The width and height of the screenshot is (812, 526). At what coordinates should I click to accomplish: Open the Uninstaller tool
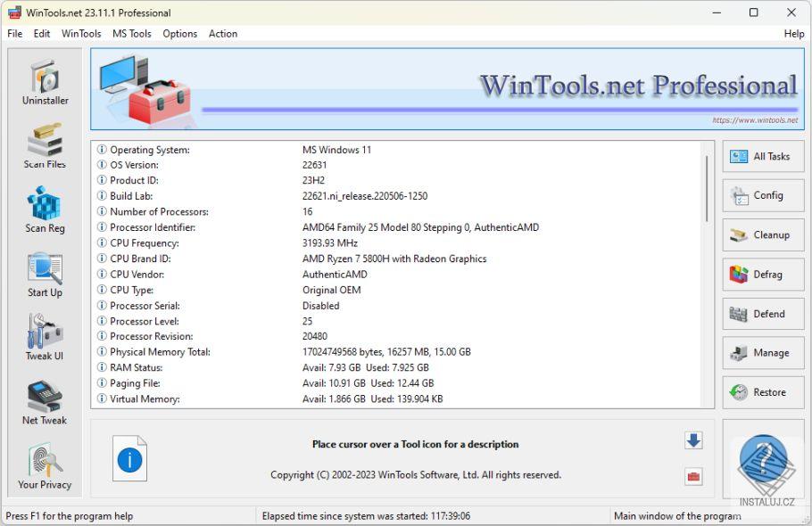click(x=43, y=80)
